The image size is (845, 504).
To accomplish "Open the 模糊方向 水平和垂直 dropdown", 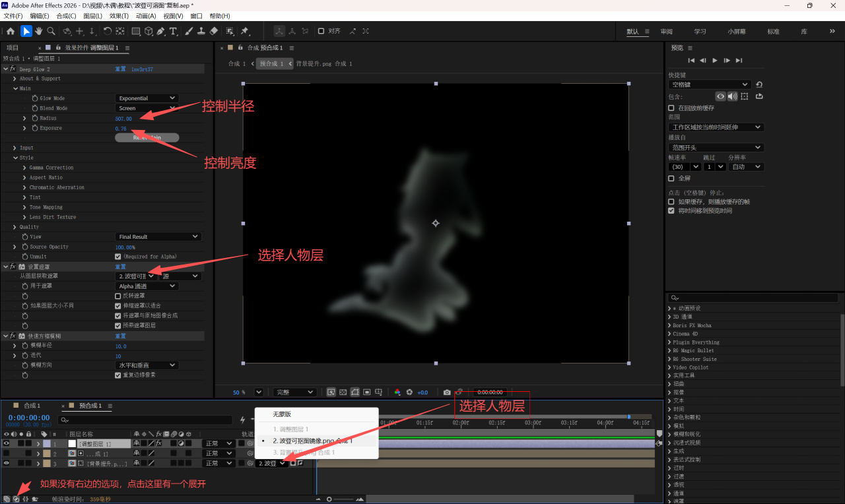I will (147, 365).
